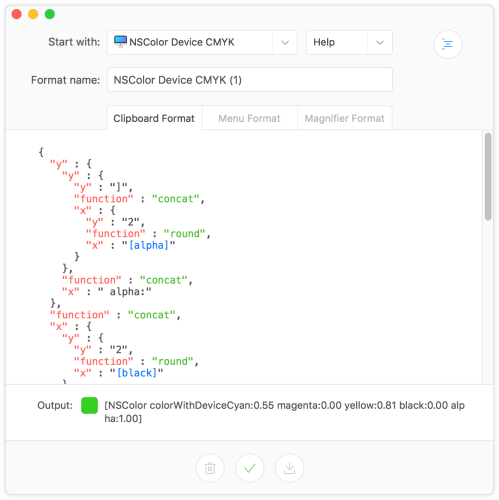Click the Format name text field
This screenshot has width=499, height=500.
pyautogui.click(x=250, y=80)
